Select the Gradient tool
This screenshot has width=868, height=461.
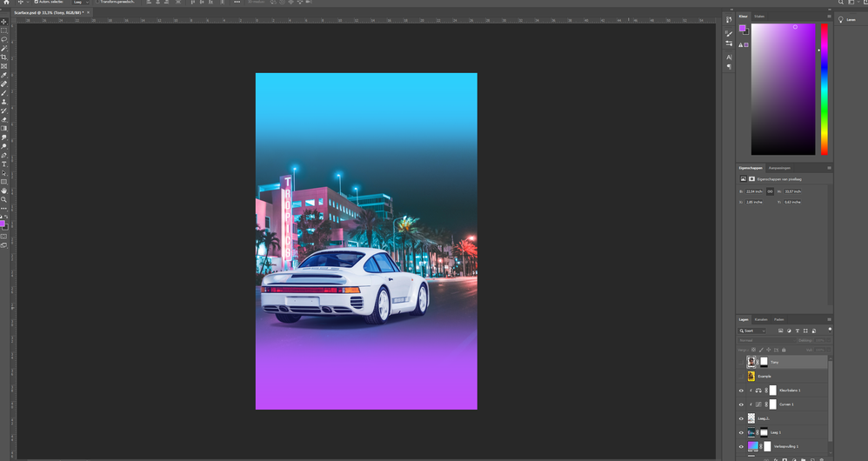(x=3, y=129)
